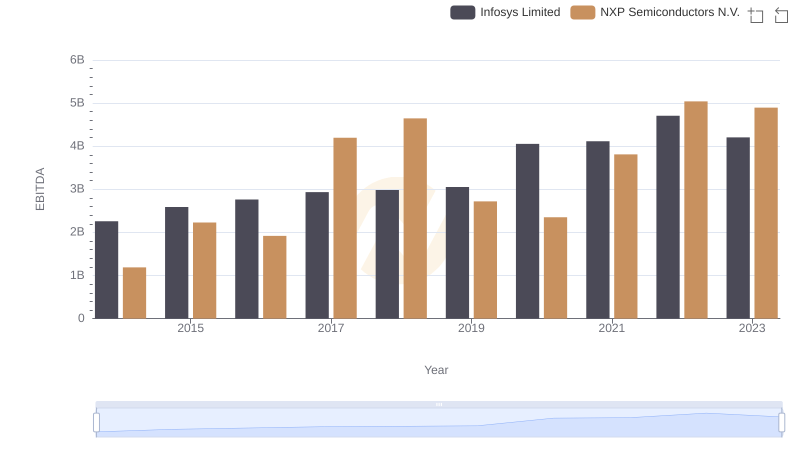This screenshot has width=800, height=461.
Task: Click the tallest NXP bar above 5B
Action: [696, 210]
